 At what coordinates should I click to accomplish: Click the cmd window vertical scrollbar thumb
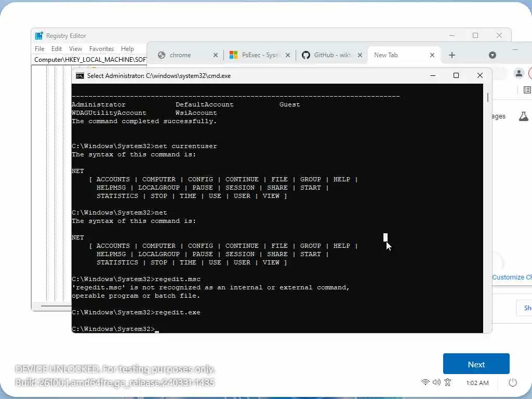click(487, 97)
